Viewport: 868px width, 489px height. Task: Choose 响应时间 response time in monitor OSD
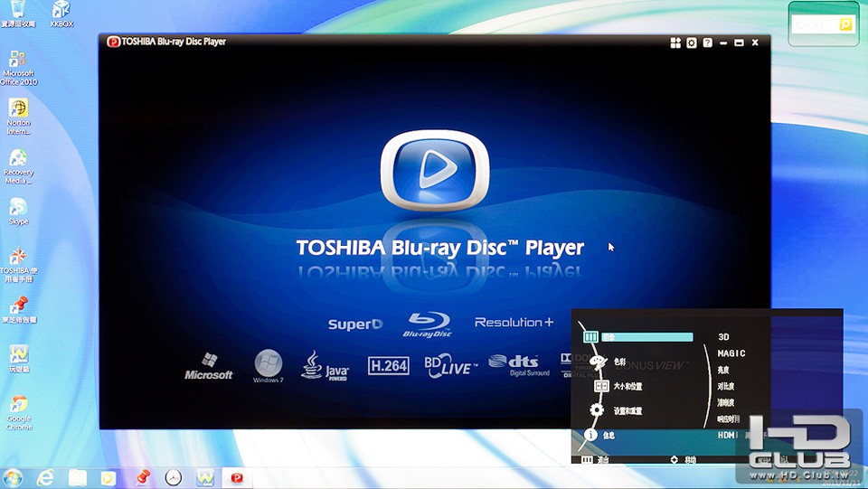pos(729,419)
